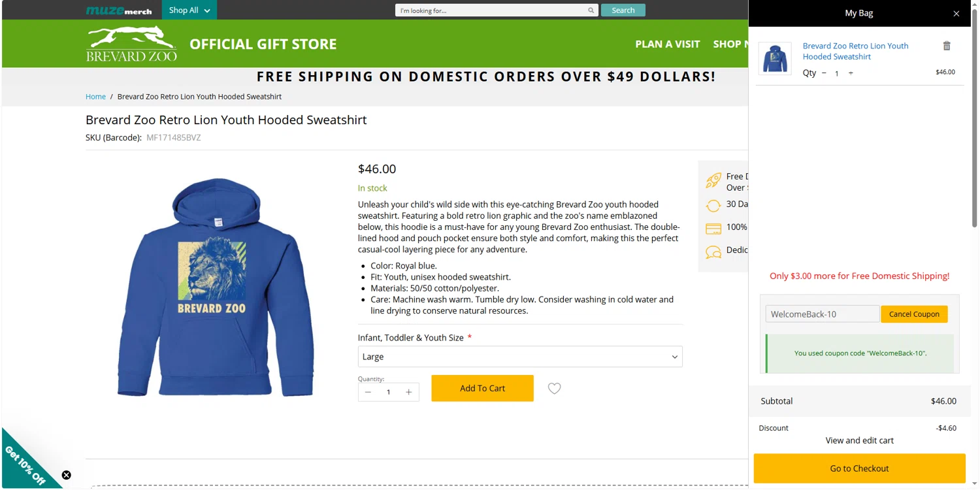Increase bag item quantity with plus
Screen dimensions: 980x490
851,73
